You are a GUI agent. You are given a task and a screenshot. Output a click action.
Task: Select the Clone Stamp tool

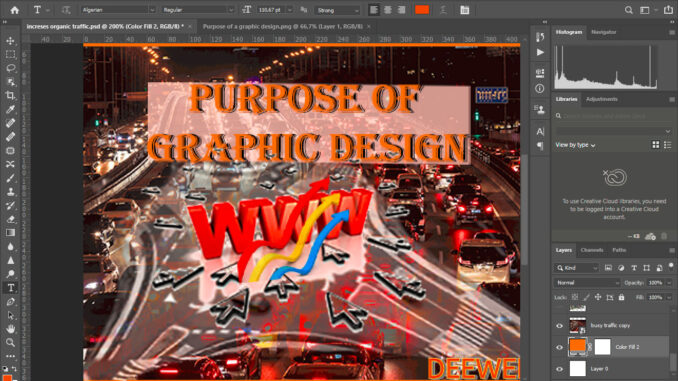click(x=10, y=192)
